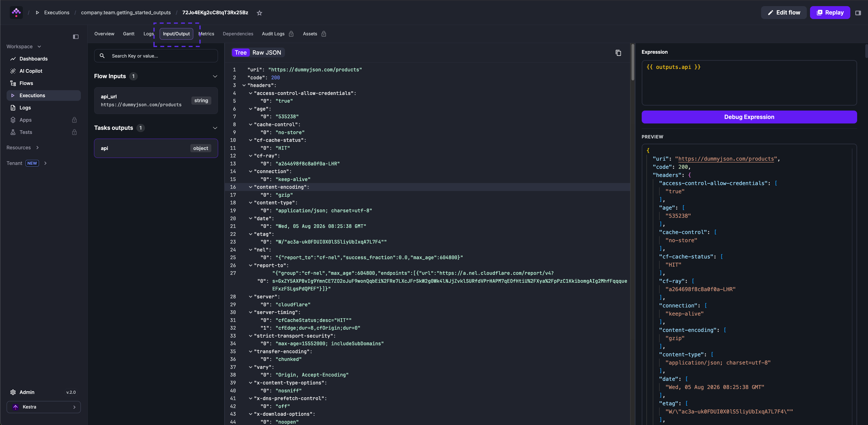Viewport: 868px width, 425px height.
Task: Click the "code": 200 line
Action: click(263, 77)
